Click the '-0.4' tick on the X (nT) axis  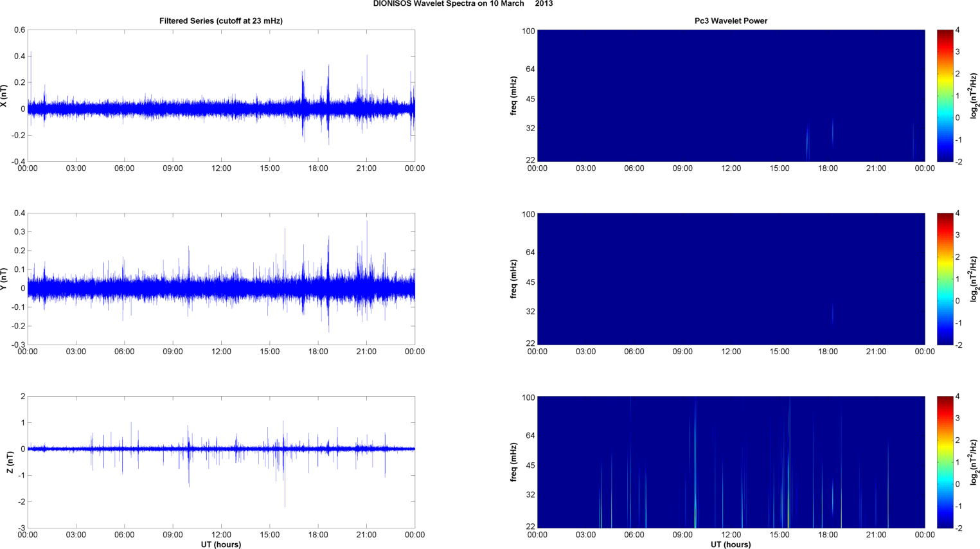(18, 162)
